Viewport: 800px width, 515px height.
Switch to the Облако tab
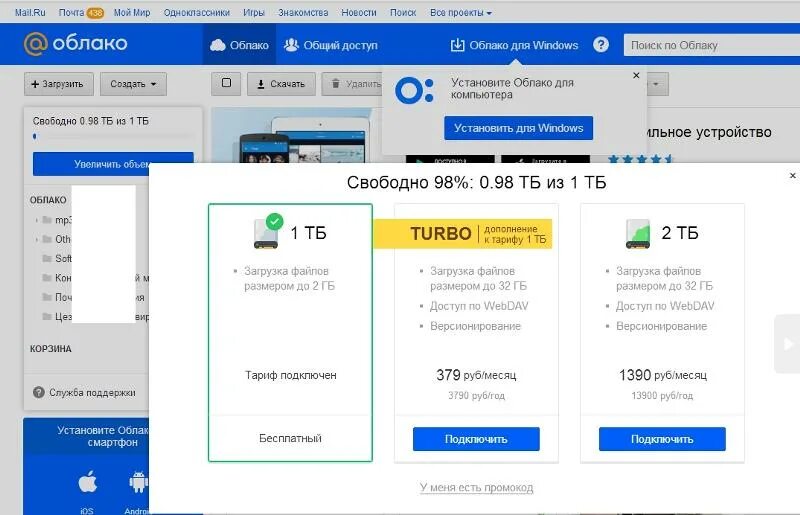pyautogui.click(x=239, y=45)
